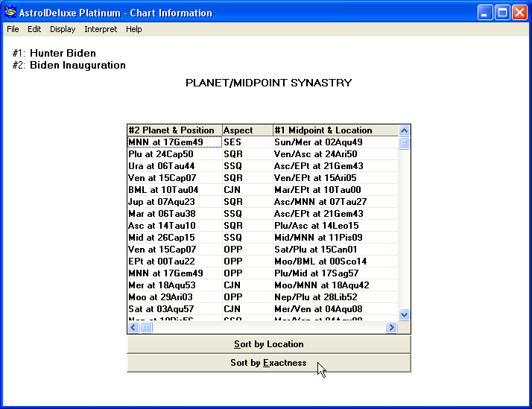
Task: Click the 'Hunter Biden' chart name
Action: [63, 53]
